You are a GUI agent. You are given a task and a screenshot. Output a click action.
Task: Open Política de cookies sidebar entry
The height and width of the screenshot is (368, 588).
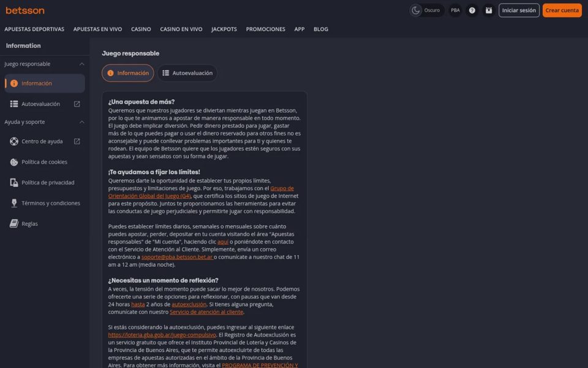pyautogui.click(x=44, y=162)
